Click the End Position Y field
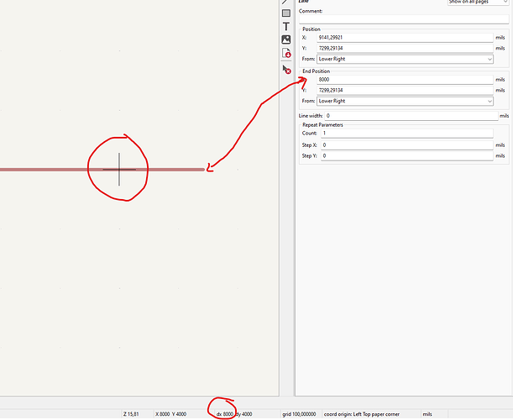The width and height of the screenshot is (513, 420). [405, 91]
